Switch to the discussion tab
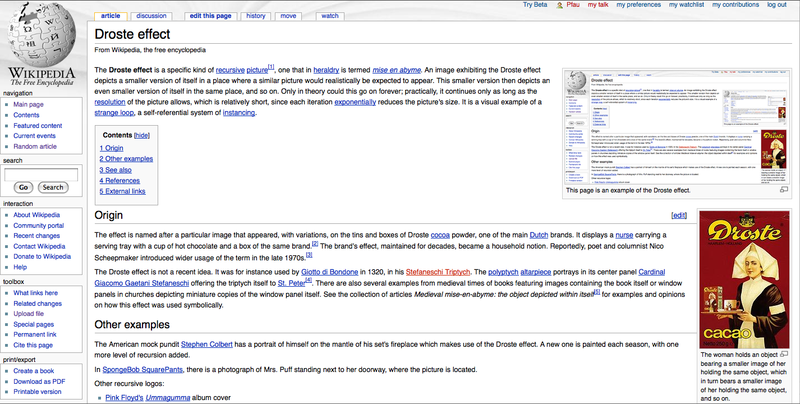 pyautogui.click(x=151, y=16)
